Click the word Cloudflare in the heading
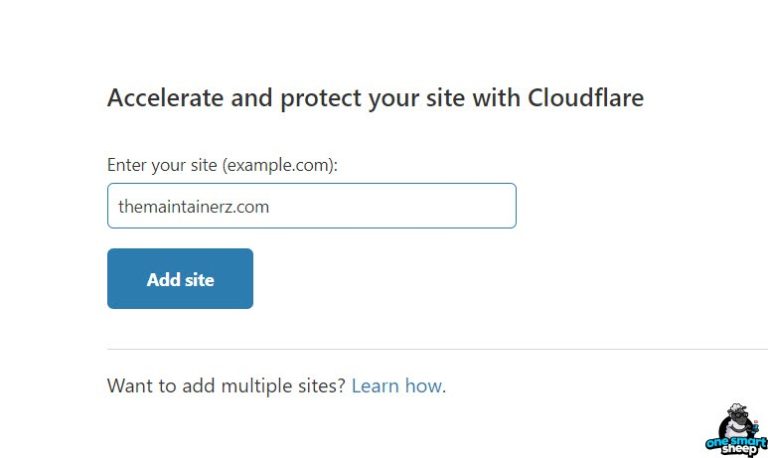 (x=584, y=98)
